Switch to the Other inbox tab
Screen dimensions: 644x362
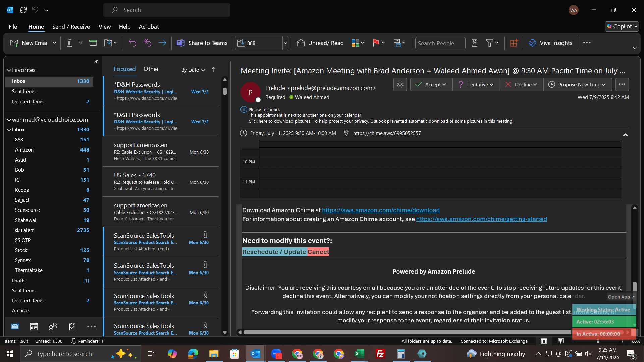point(151,69)
